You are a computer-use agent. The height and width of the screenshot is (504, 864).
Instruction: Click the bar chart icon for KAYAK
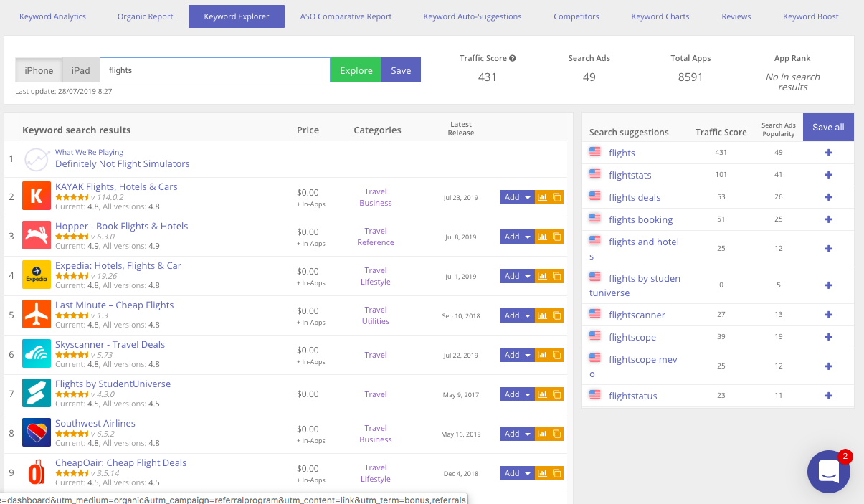[x=542, y=197]
